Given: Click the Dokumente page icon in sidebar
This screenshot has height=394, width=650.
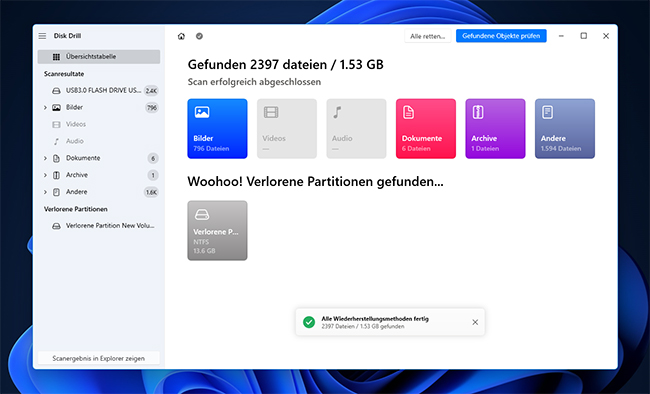Looking at the screenshot, I should 56,158.
